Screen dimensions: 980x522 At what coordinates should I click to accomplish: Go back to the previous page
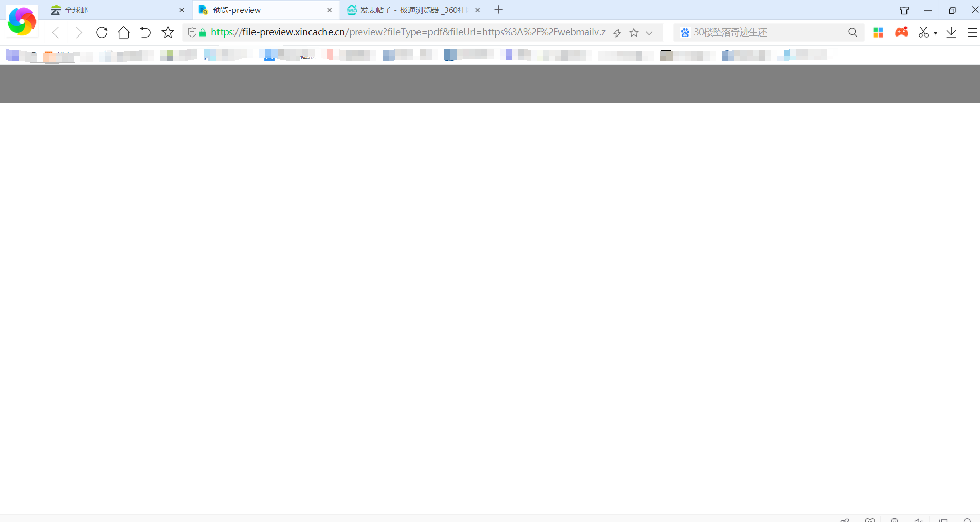click(56, 33)
